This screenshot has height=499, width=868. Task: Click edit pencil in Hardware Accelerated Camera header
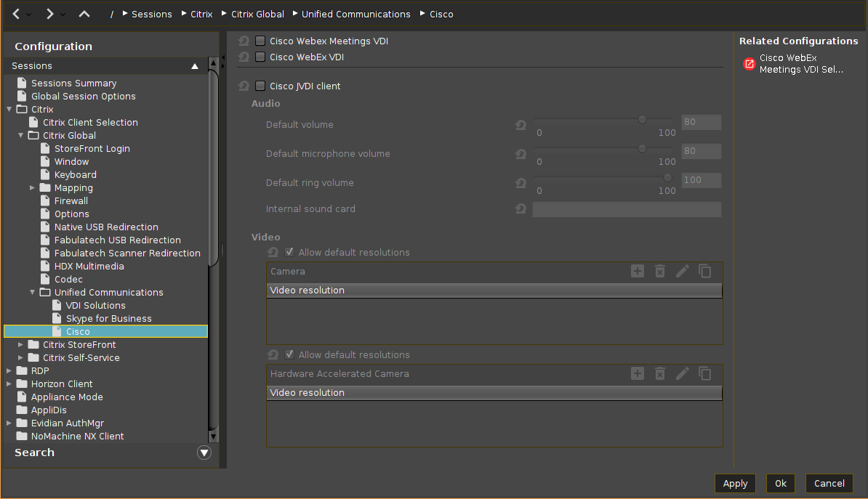pos(683,374)
